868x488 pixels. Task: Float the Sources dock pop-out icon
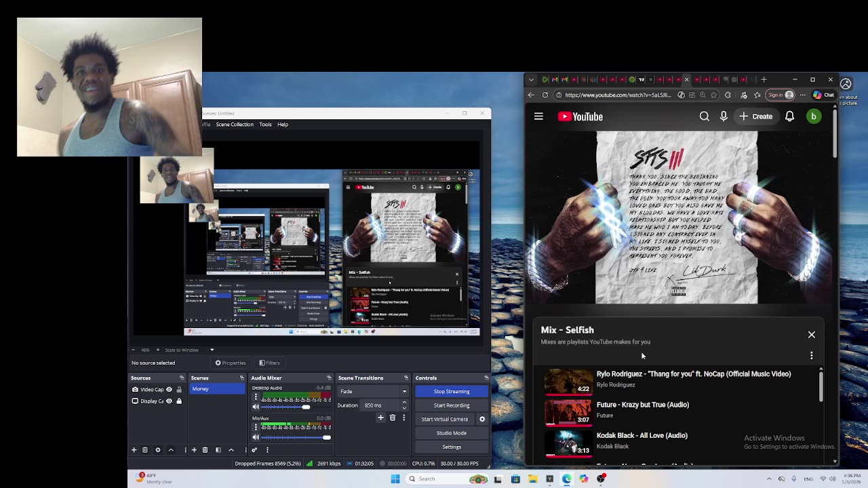pos(181,378)
